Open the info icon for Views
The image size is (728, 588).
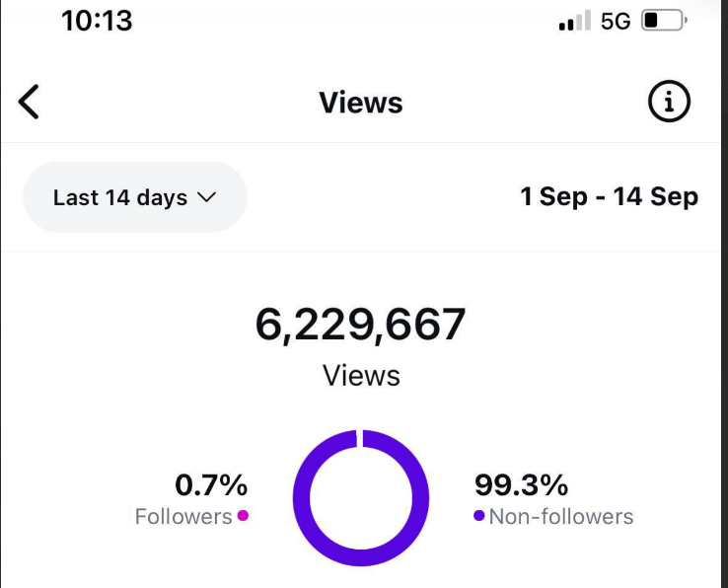(x=668, y=102)
